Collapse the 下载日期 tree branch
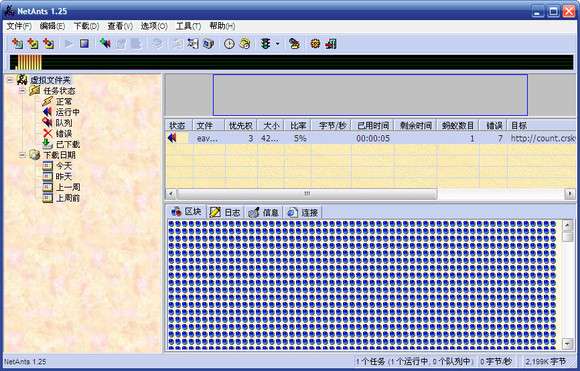Image resolution: width=580 pixels, height=371 pixels. [x=22, y=155]
